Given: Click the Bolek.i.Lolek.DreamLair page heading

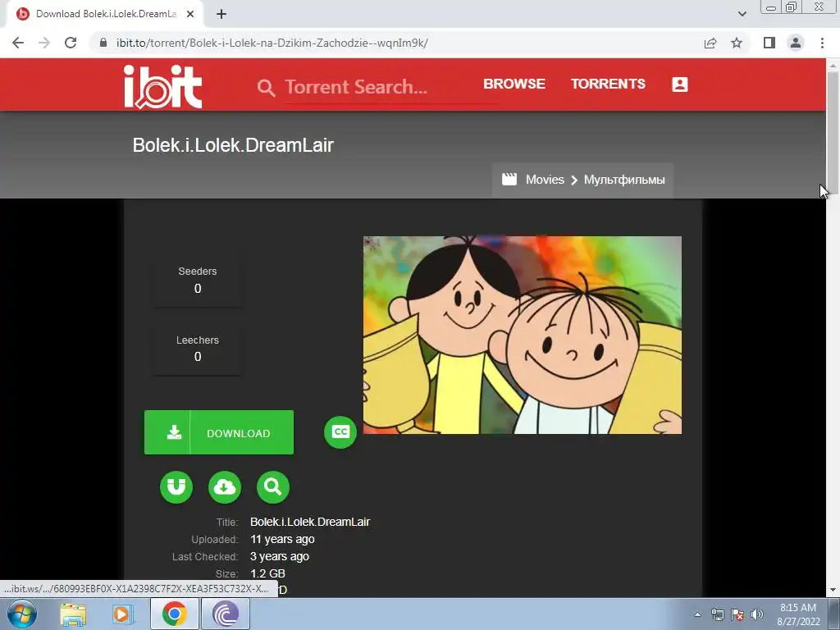Looking at the screenshot, I should pyautogui.click(x=233, y=145).
